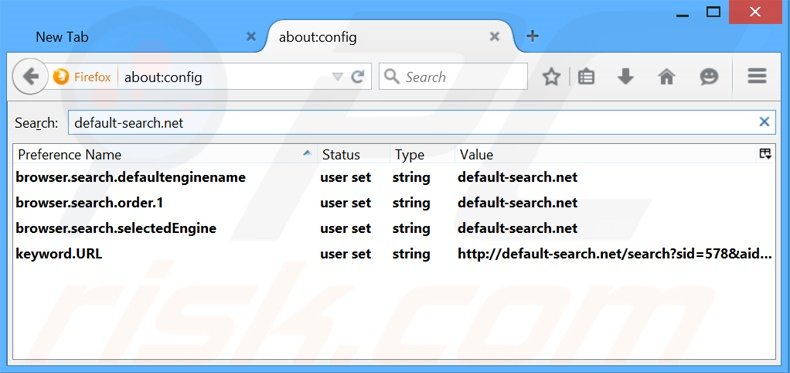Close the about:config tab

click(x=495, y=36)
